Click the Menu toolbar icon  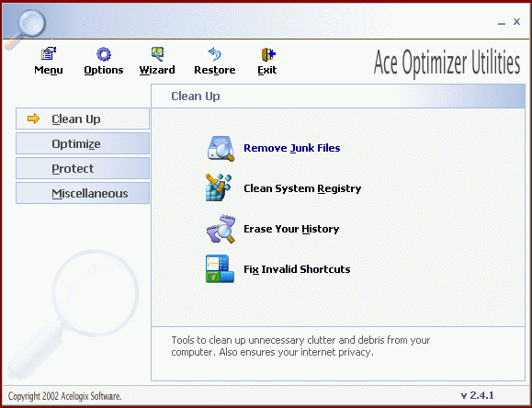[x=49, y=54]
